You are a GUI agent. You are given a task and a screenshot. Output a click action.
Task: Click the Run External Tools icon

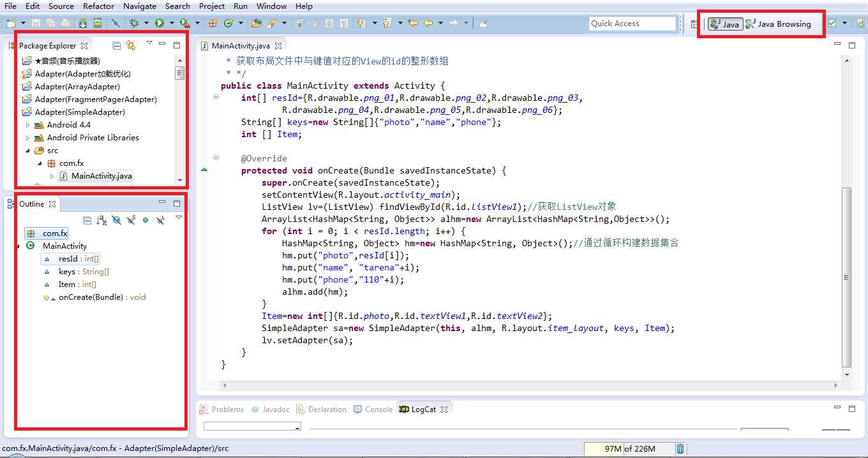click(185, 23)
